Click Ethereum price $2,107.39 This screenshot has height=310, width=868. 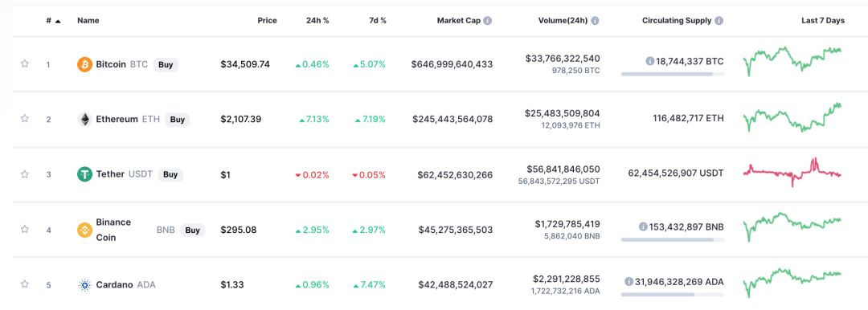241,119
